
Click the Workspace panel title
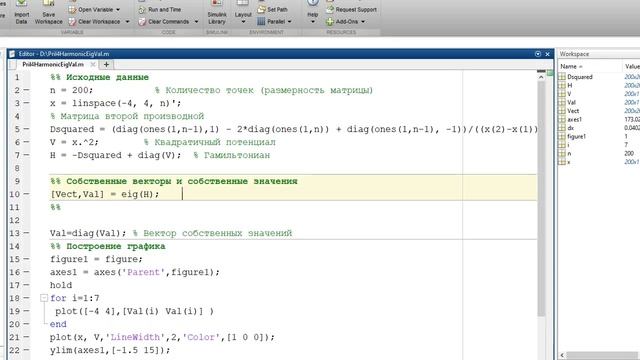click(x=574, y=54)
